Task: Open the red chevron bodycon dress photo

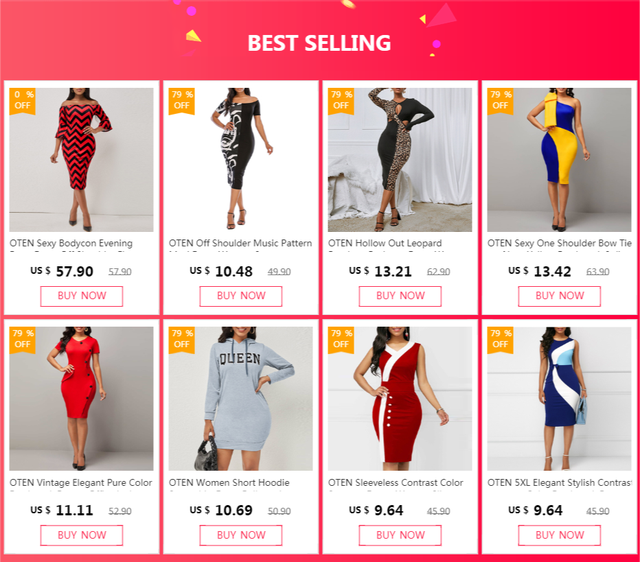Action: click(x=81, y=160)
